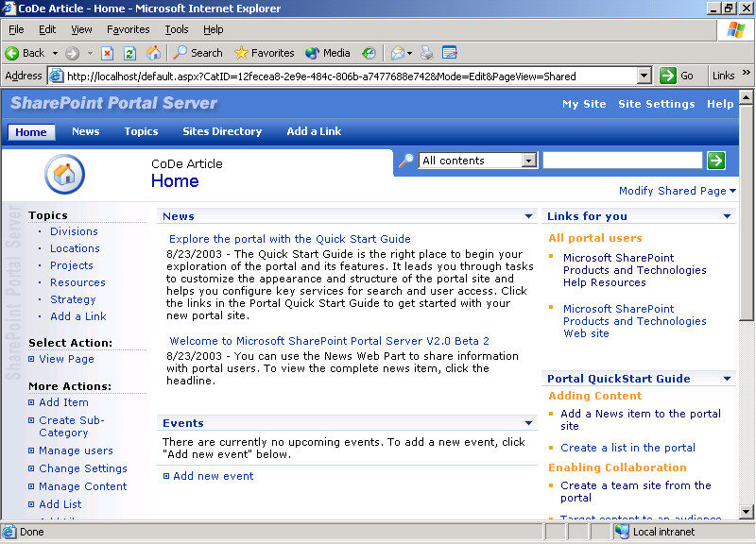Image resolution: width=756 pixels, height=544 pixels.
Task: Click the Change Settings action link
Action: coord(83,468)
